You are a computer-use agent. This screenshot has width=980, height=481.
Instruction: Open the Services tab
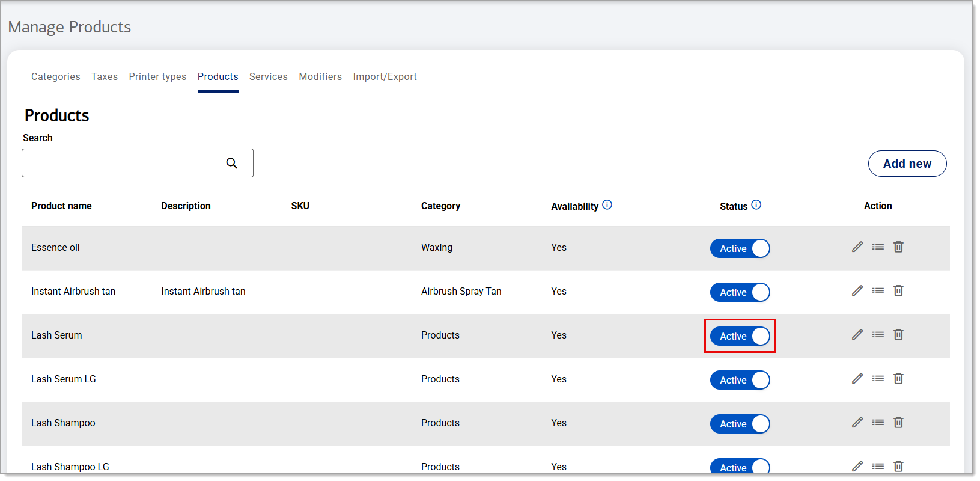pos(269,76)
